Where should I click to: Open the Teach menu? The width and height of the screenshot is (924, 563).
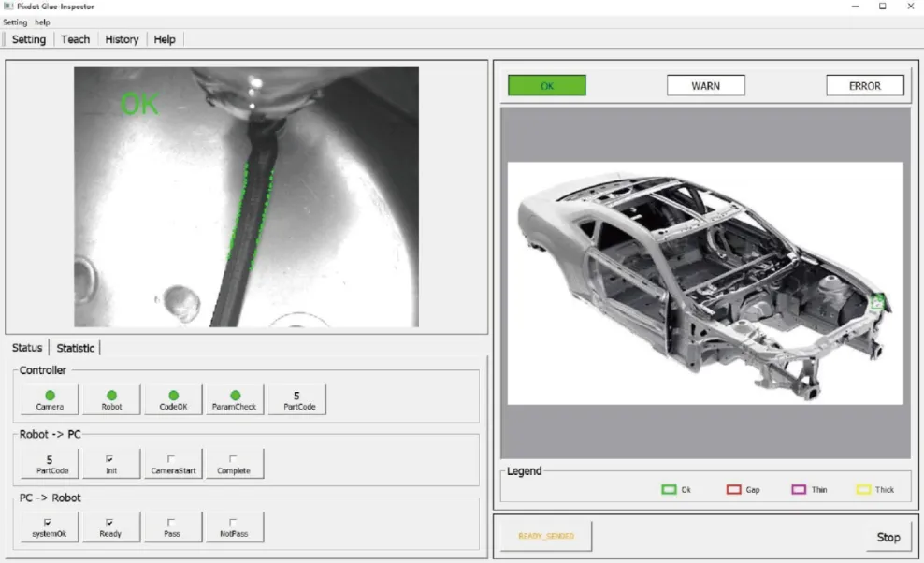pos(76,39)
